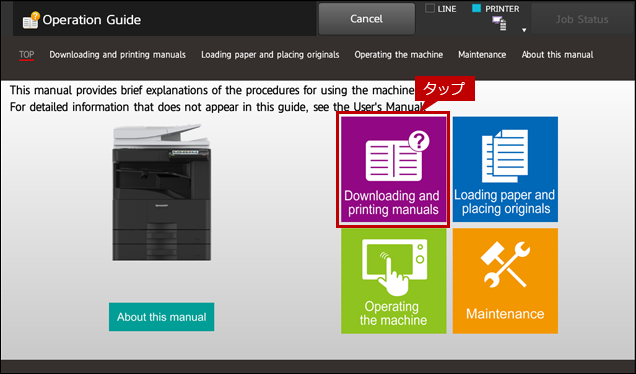The width and height of the screenshot is (636, 374).
Task: Click the Operation Guide book icon
Action: pos(31,20)
